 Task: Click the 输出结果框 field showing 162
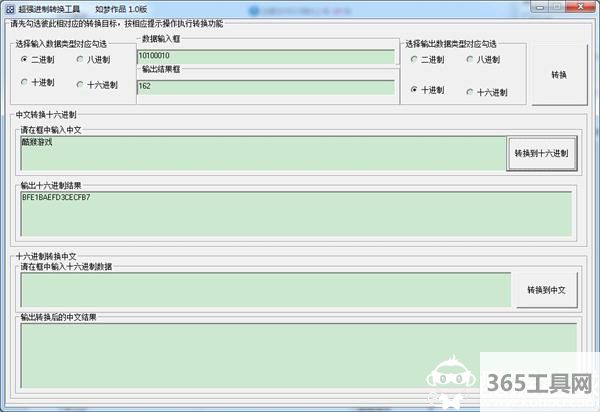[265, 87]
